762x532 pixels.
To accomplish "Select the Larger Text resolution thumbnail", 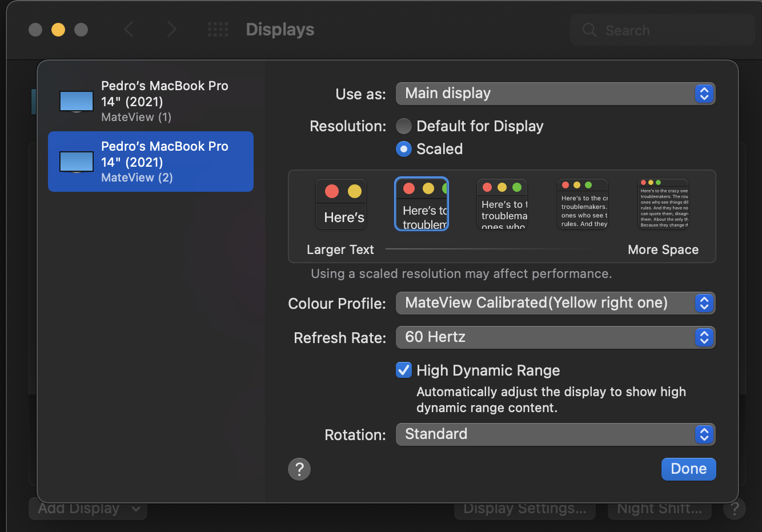I will coord(341,204).
